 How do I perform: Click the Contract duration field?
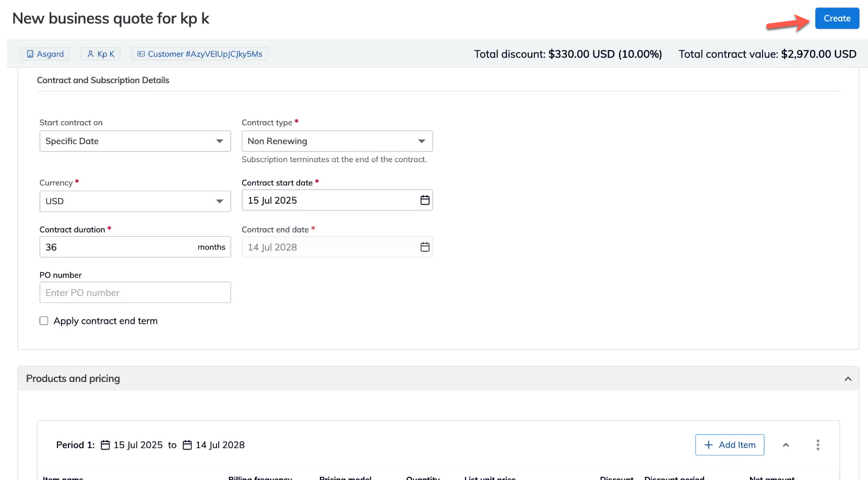[117, 247]
